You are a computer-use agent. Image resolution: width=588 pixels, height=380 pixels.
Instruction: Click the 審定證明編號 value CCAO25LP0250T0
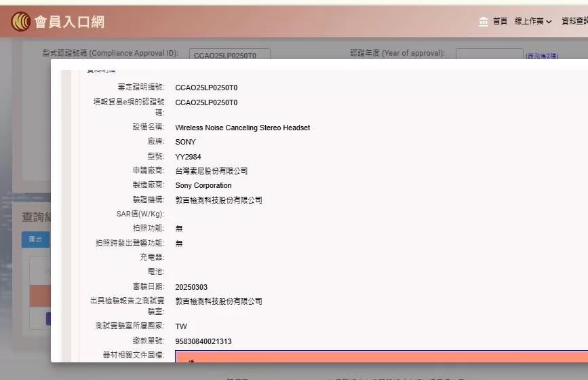(206, 88)
